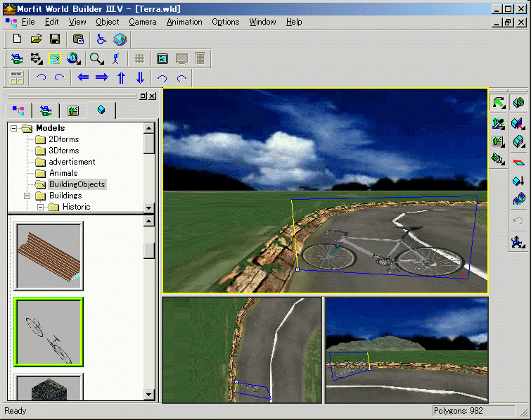531x420 pixels.
Task: Collapse the Models root tree node
Action: coord(13,128)
